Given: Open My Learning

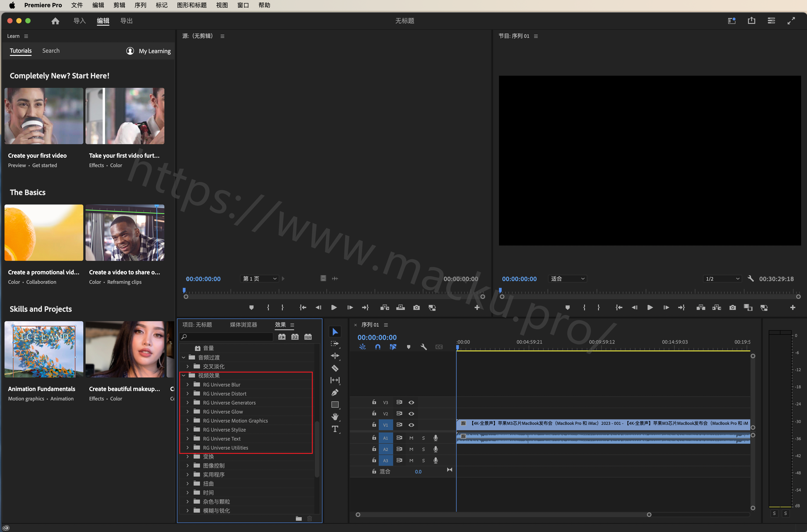Looking at the screenshot, I should tap(148, 51).
